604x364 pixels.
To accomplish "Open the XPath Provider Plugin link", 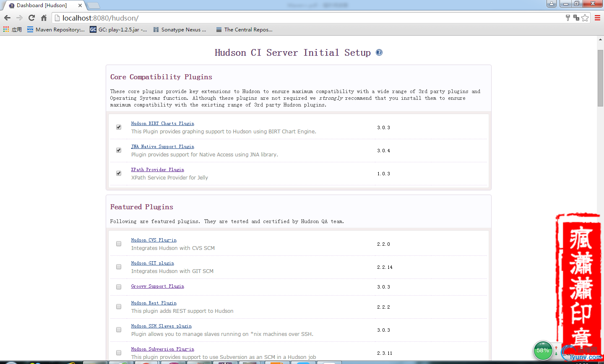I will pyautogui.click(x=158, y=169).
